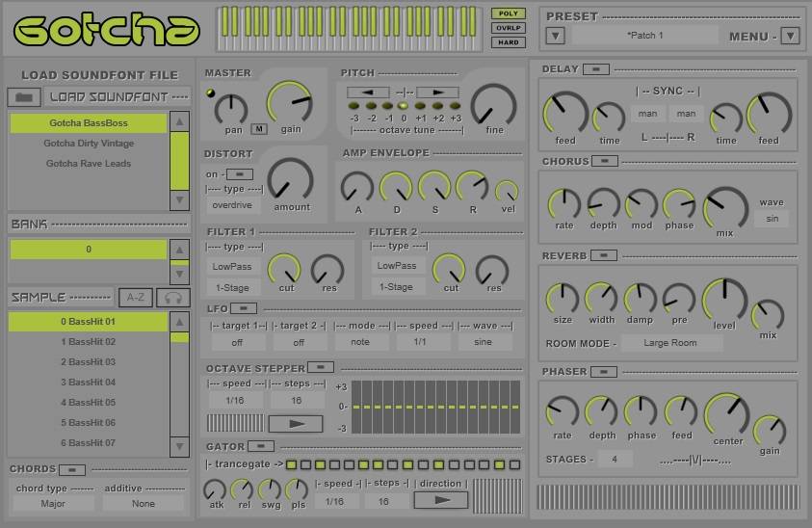The width and height of the screenshot is (812, 528).
Task: Open the Filter 1 LowPass type selector
Action: (231, 266)
